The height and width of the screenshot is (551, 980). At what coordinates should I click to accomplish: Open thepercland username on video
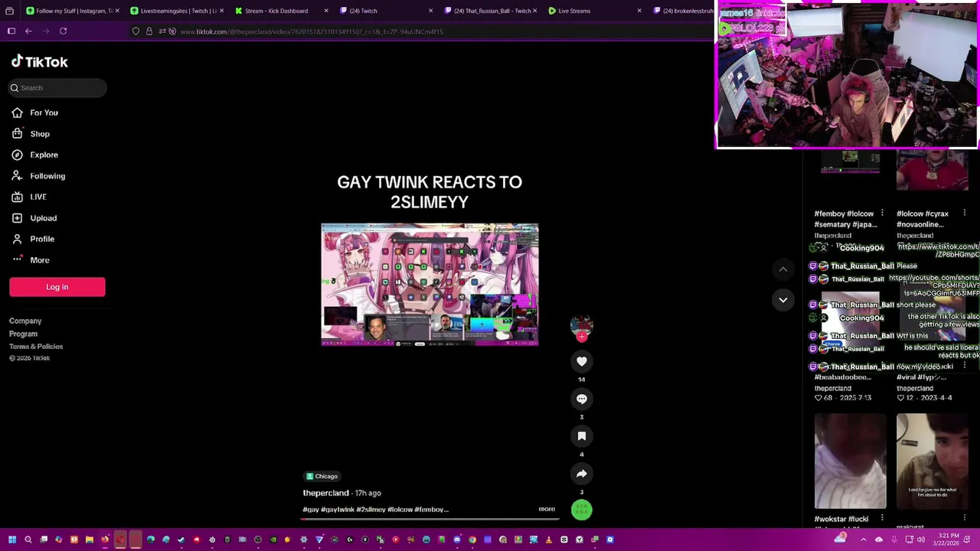(x=325, y=493)
